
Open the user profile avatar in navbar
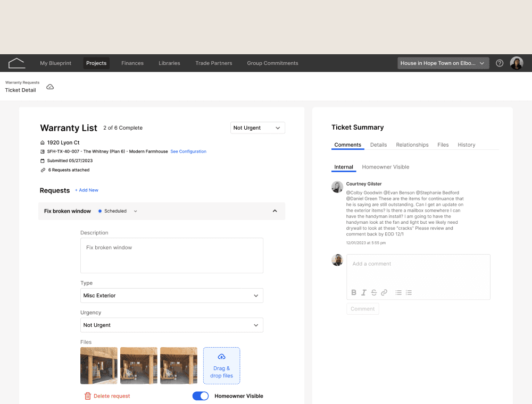coord(517,63)
